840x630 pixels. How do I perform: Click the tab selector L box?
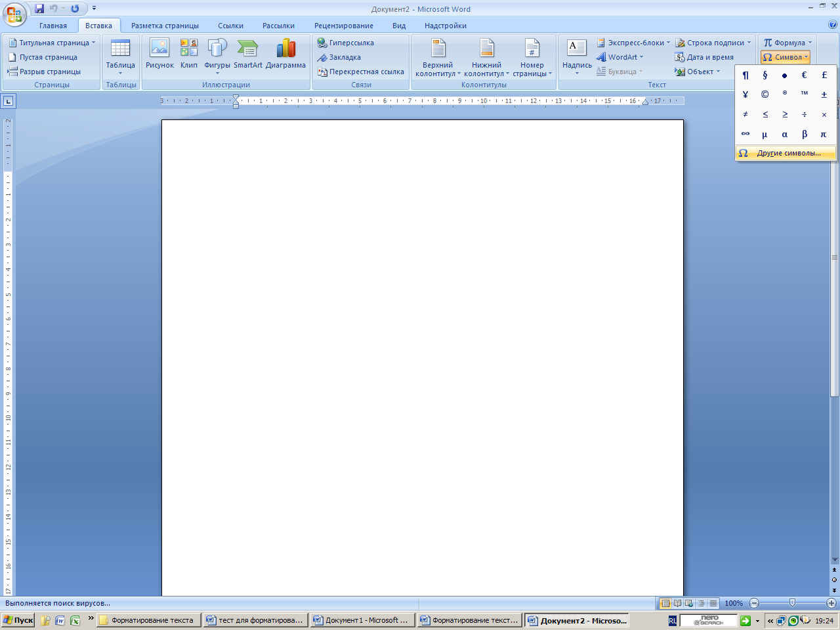pyautogui.click(x=8, y=101)
